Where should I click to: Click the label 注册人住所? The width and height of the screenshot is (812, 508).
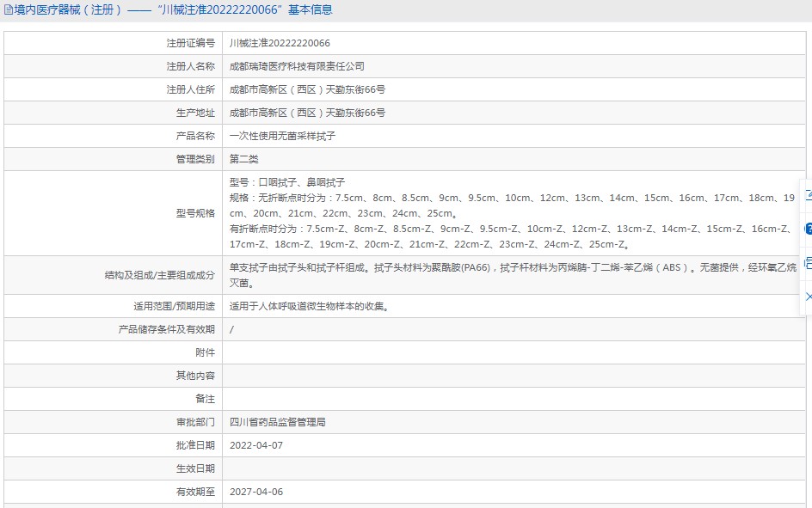[x=191, y=89]
